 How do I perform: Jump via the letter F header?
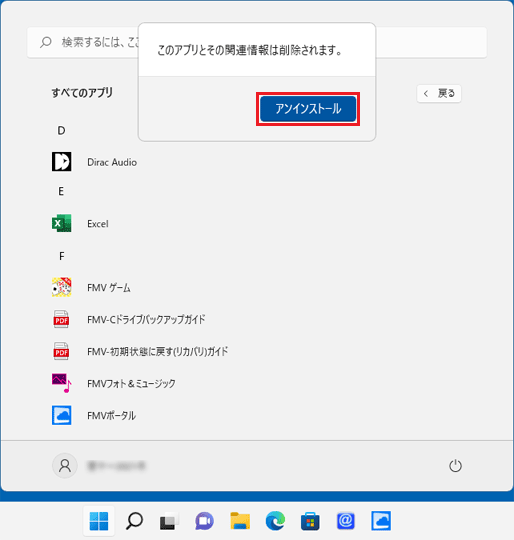[61, 256]
